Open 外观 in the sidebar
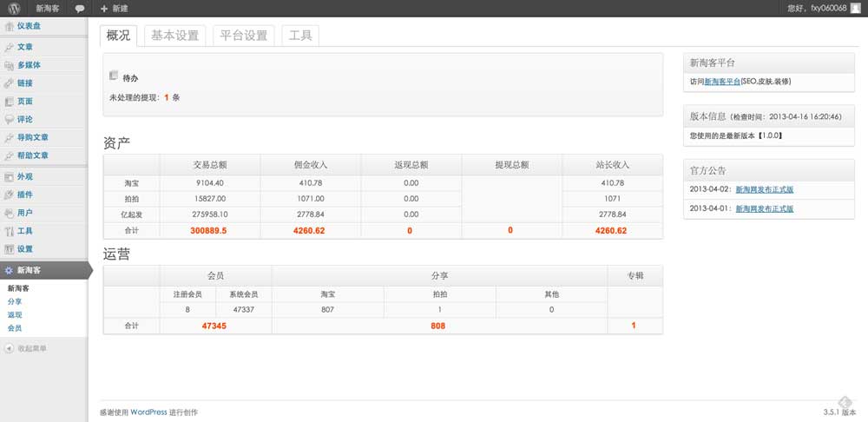Screen dimensions: 868x422 [x=25, y=176]
